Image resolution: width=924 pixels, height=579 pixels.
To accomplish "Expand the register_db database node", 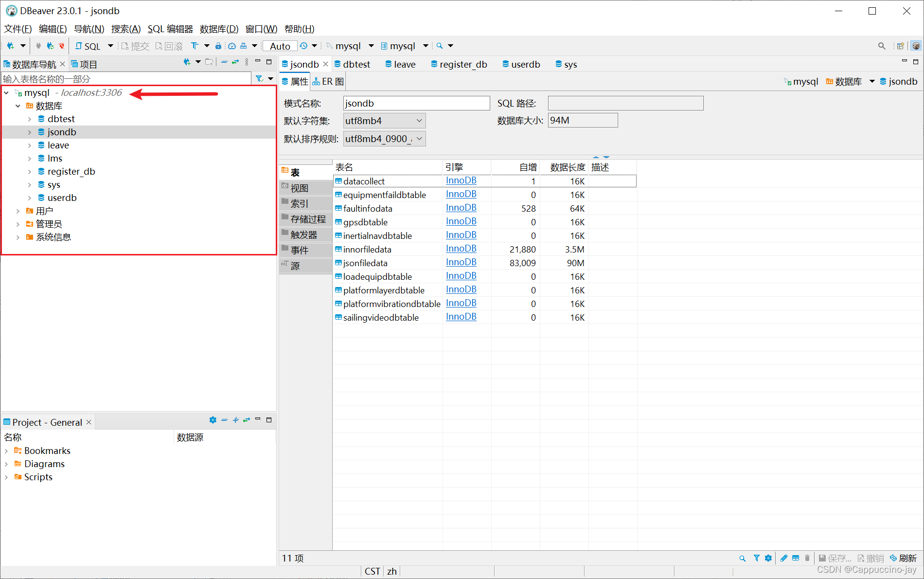I will (x=30, y=172).
